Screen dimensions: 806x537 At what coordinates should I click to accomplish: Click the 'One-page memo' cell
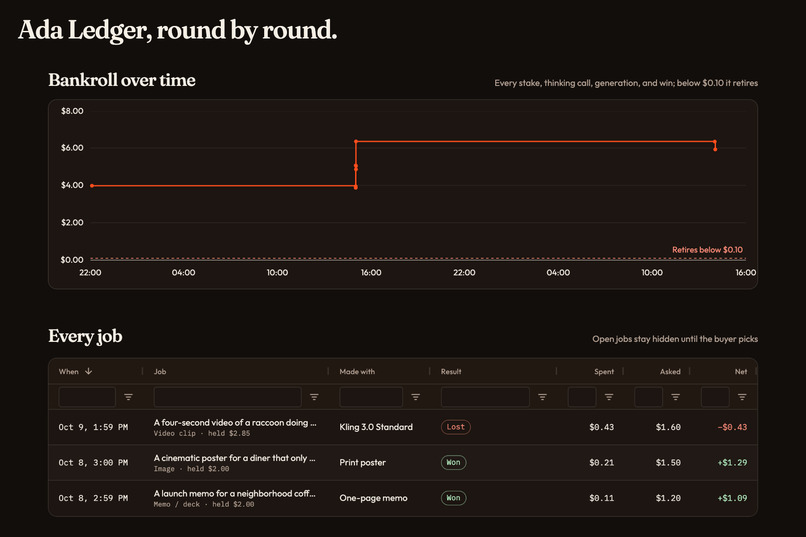[373, 498]
